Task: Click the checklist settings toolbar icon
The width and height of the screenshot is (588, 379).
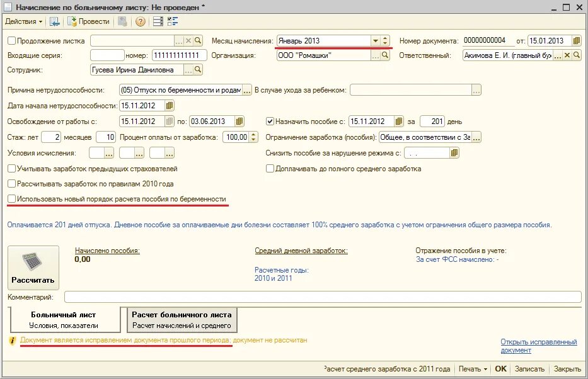Action: coord(173,22)
